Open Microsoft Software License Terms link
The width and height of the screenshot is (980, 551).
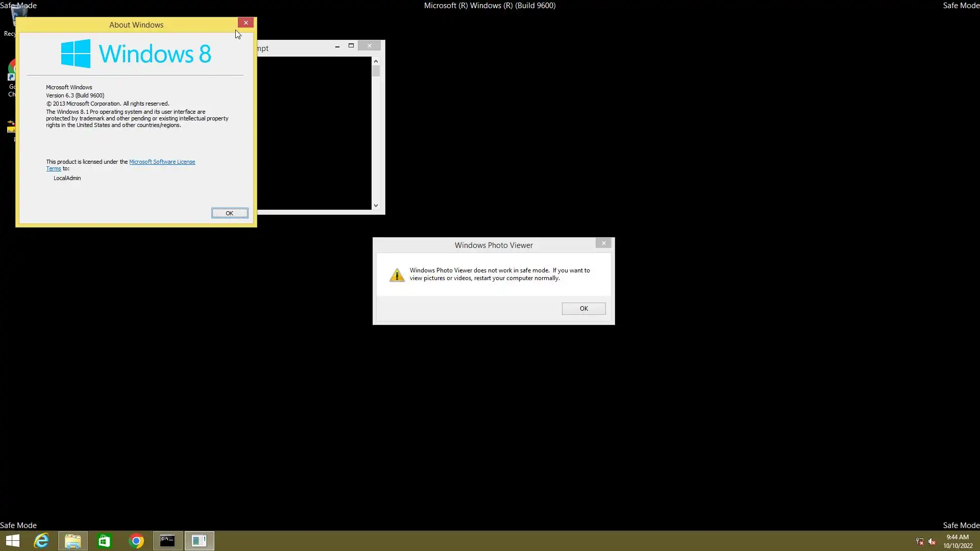(162, 162)
